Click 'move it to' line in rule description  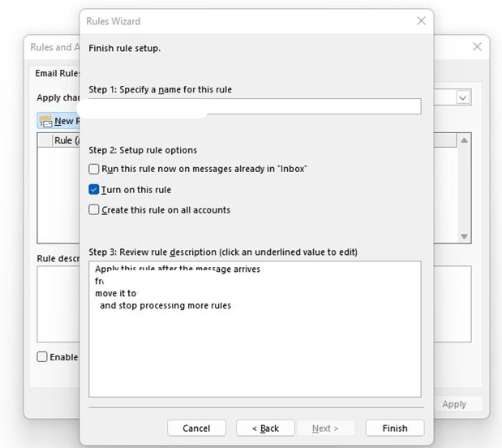(x=116, y=293)
